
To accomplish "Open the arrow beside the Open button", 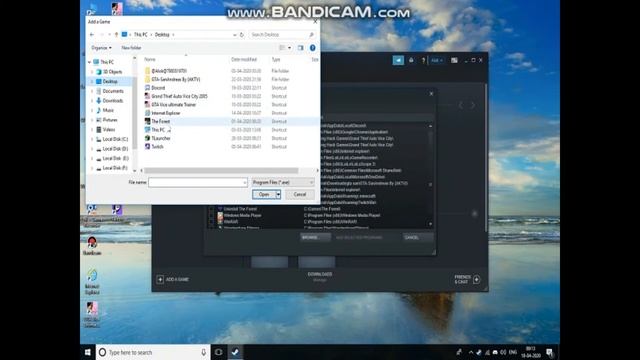I will point(278,195).
